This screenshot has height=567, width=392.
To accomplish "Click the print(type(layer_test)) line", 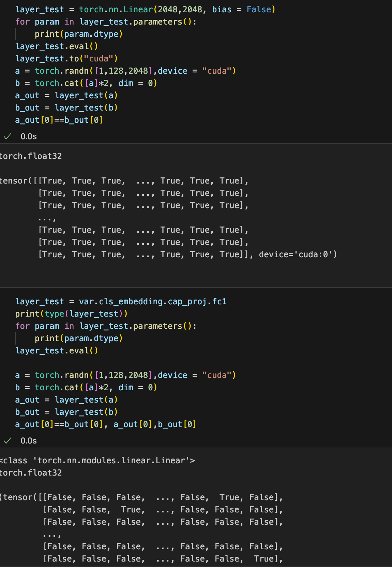I will click(x=71, y=314).
